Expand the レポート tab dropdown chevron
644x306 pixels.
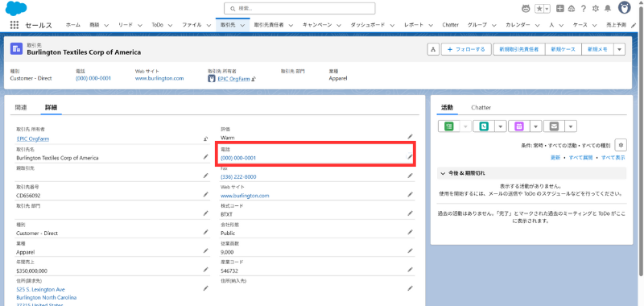point(431,25)
